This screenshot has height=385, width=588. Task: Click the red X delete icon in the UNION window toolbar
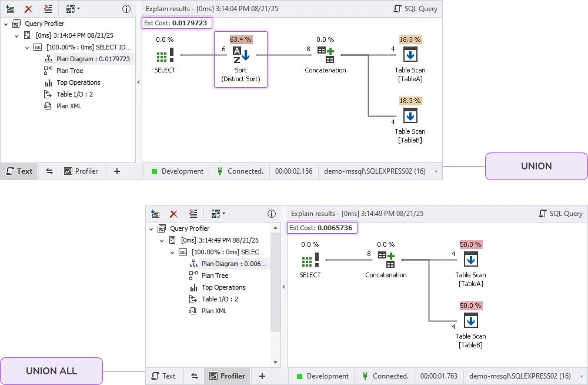tap(28, 9)
